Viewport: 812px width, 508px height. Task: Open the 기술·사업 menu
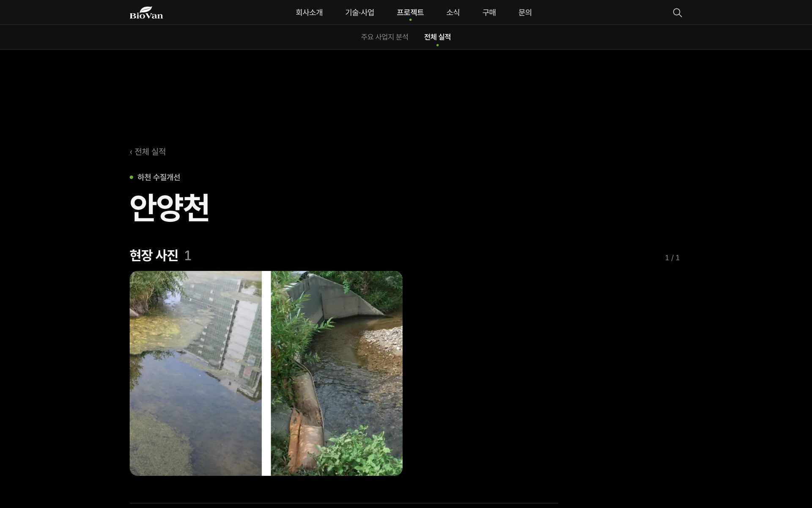point(359,13)
